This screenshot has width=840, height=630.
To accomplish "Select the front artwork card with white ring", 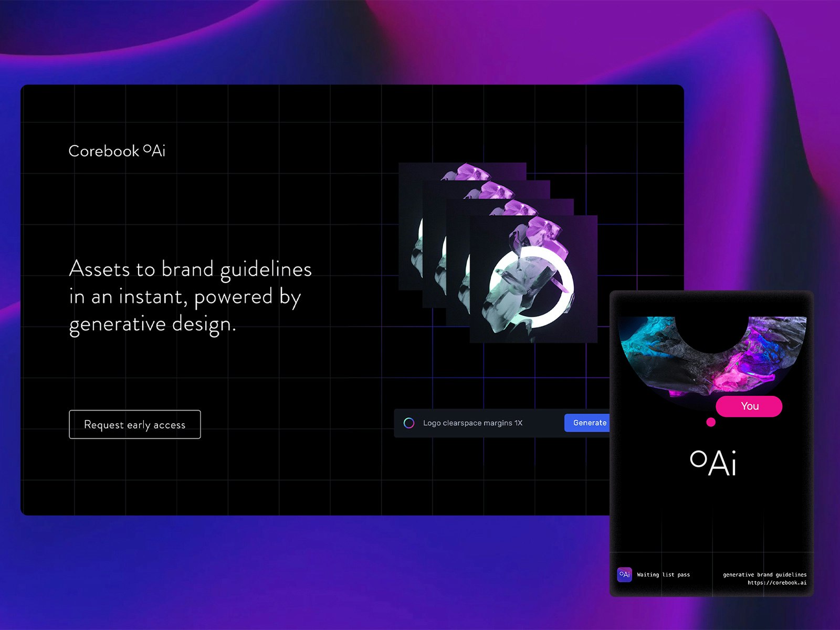I will tap(533, 279).
